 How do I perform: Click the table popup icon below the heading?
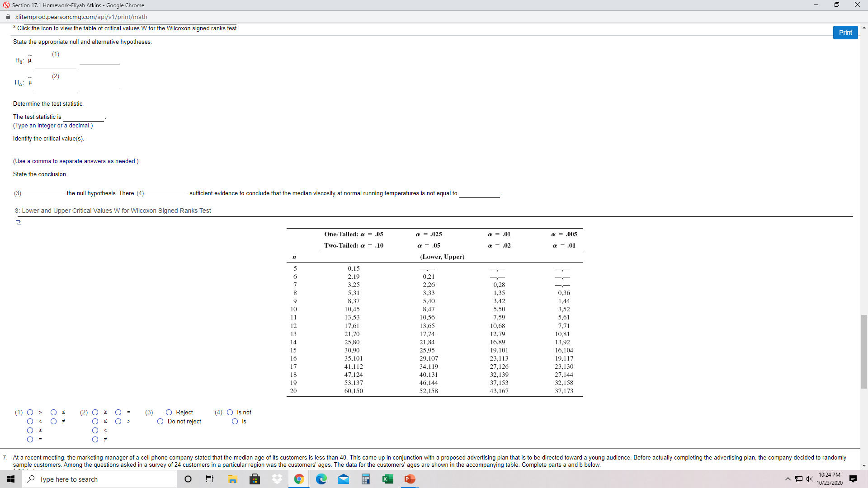[x=19, y=222]
